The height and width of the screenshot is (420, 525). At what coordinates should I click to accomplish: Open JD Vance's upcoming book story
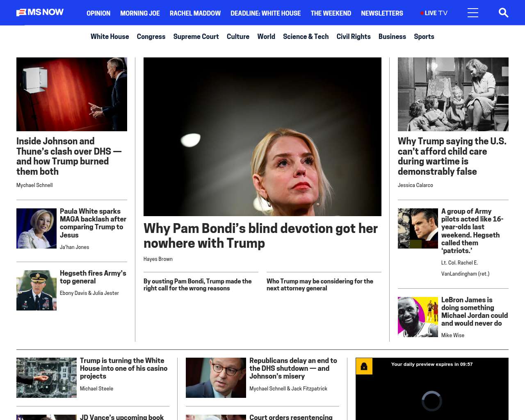click(122, 417)
